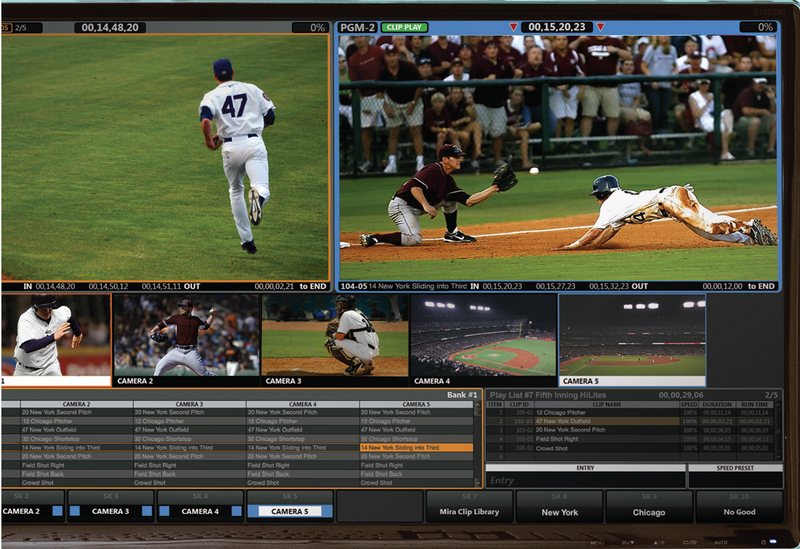
Task: Click the red marker right of PGM timecode
Action: pyautogui.click(x=599, y=27)
